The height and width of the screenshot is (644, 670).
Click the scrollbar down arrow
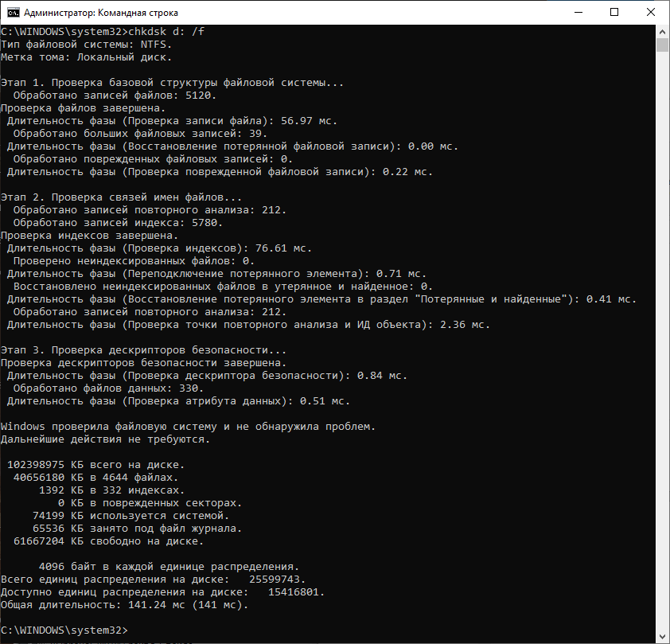point(662,636)
